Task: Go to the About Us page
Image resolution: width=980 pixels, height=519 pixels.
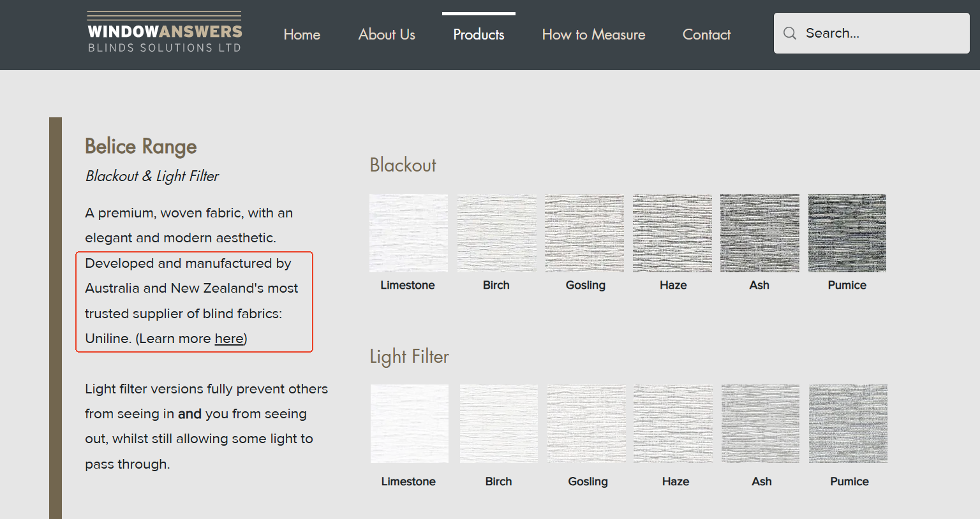Action: tap(387, 34)
